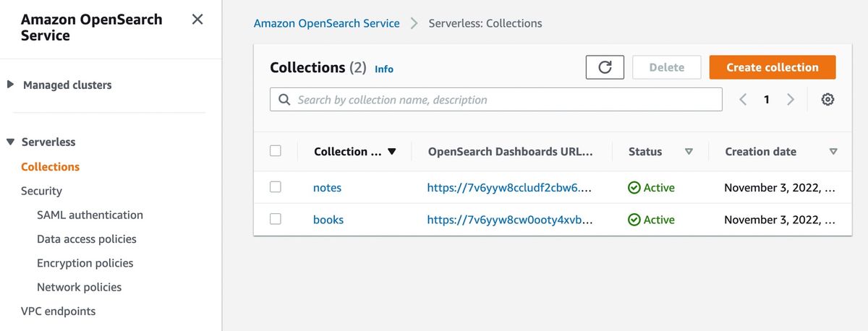Select the books collection checkbox

coord(275,219)
